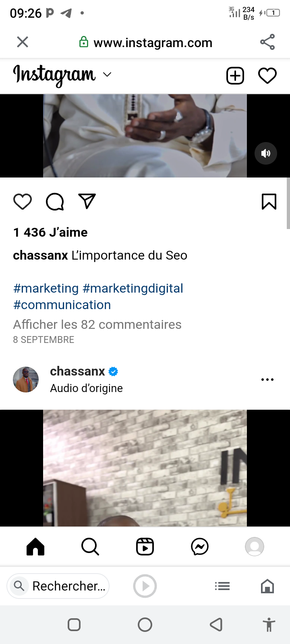Share the page via browser share icon
The width and height of the screenshot is (290, 644).
click(x=267, y=42)
